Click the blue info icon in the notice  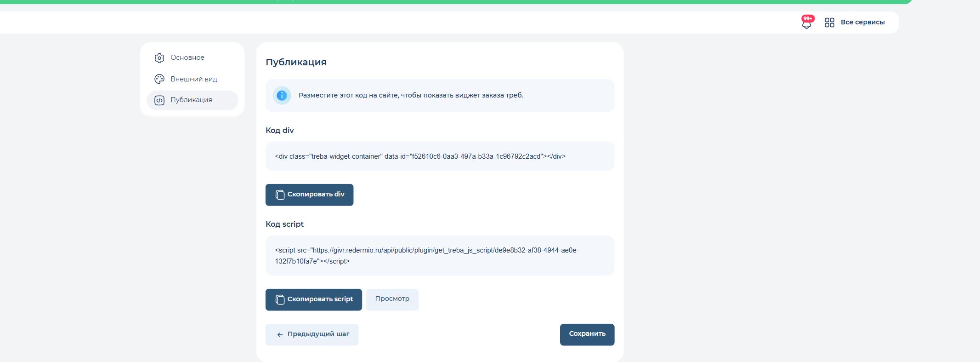point(282,96)
